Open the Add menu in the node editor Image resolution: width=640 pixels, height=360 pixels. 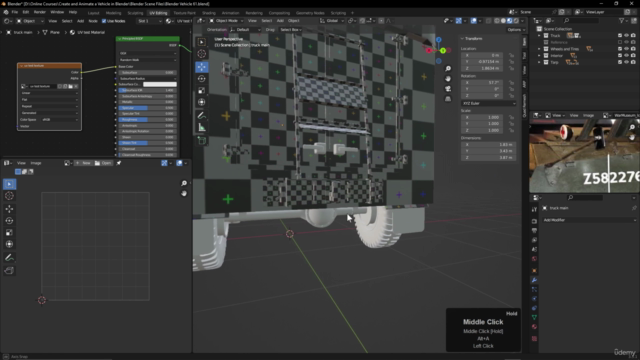pyautogui.click(x=80, y=21)
